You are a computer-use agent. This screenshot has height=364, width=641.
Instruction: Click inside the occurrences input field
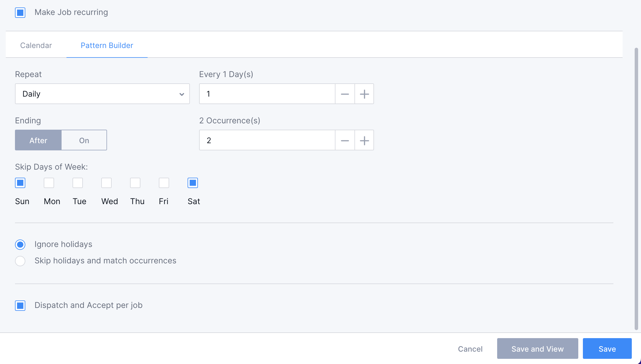point(267,140)
